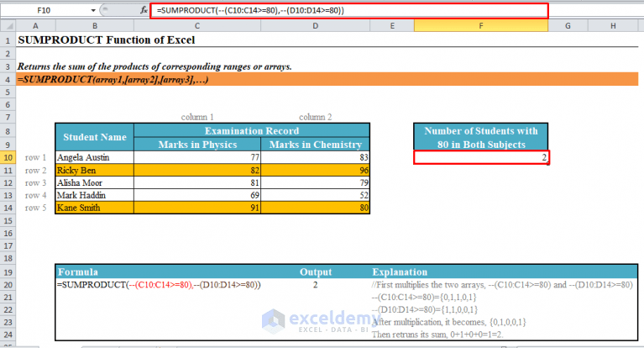Viewport: 644px width, 348px height.
Task: Click the 'column 1' label
Action: click(x=197, y=117)
